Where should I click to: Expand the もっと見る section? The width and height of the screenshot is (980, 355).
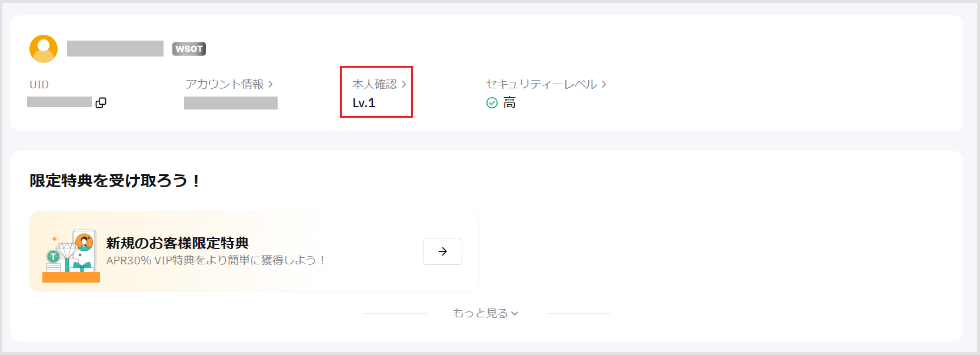[481, 313]
